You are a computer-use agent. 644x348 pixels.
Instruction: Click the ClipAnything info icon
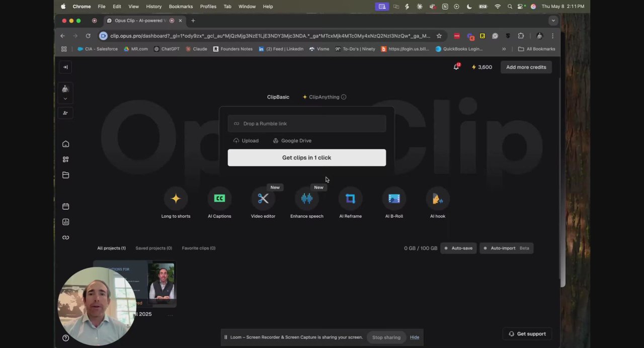[x=344, y=97]
